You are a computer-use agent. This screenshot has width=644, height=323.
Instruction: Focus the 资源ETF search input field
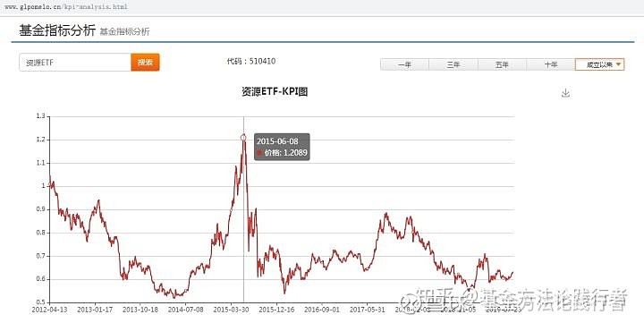coord(75,63)
